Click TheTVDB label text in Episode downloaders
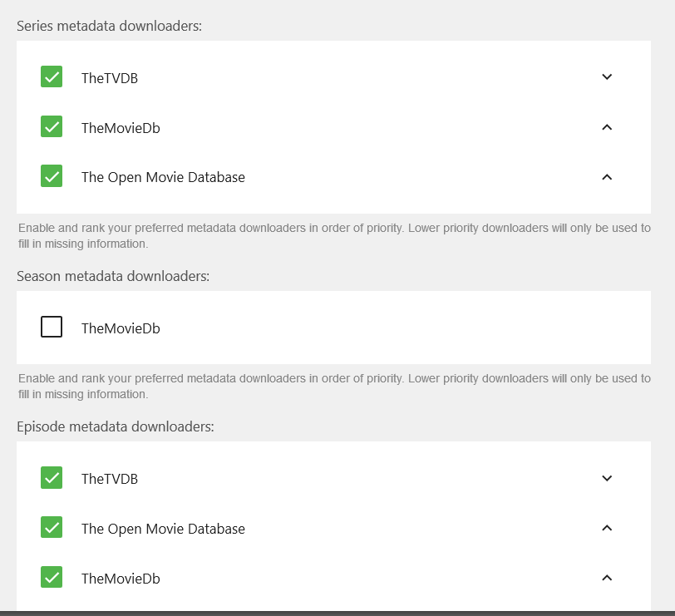Viewport: 675px width, 616px height. point(110,479)
